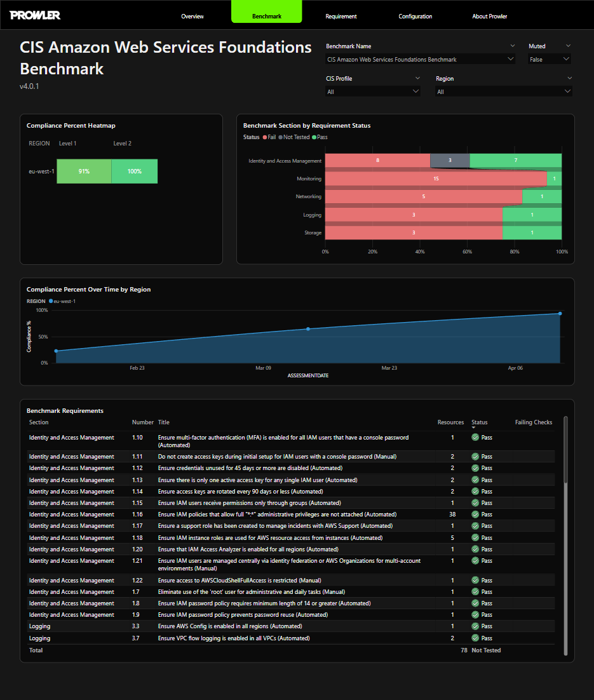Click title 'Ensure access to AWSCloudShellFullAccess is restricted'

pos(240,581)
